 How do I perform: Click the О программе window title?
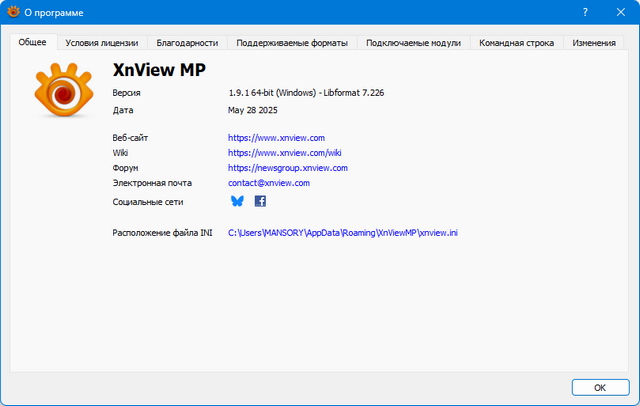click(54, 13)
